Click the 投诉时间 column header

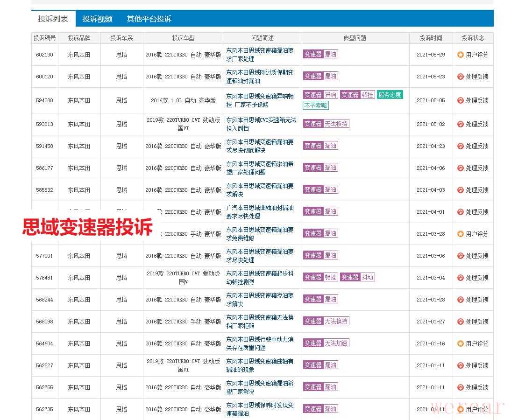(x=431, y=38)
